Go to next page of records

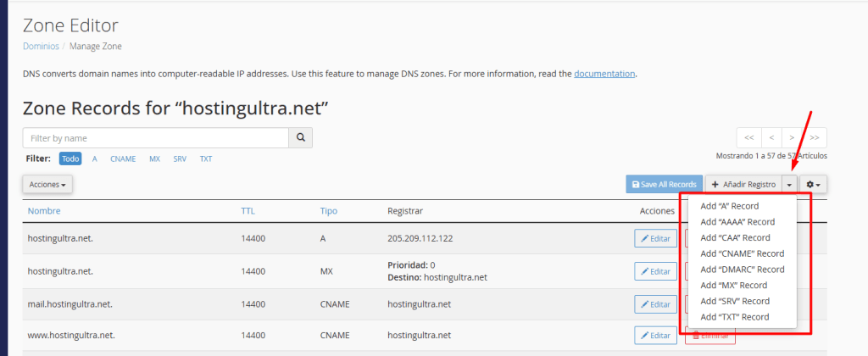[x=793, y=137]
